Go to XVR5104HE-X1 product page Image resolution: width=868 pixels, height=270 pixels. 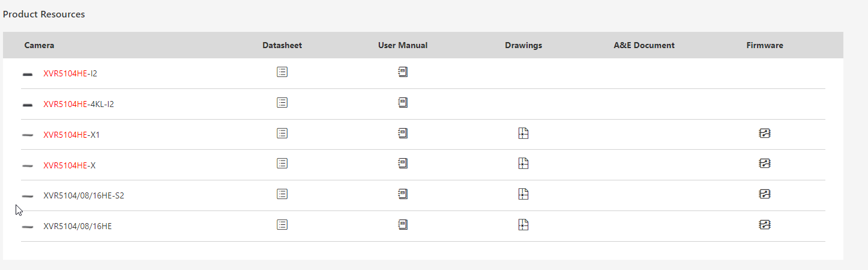pos(71,135)
